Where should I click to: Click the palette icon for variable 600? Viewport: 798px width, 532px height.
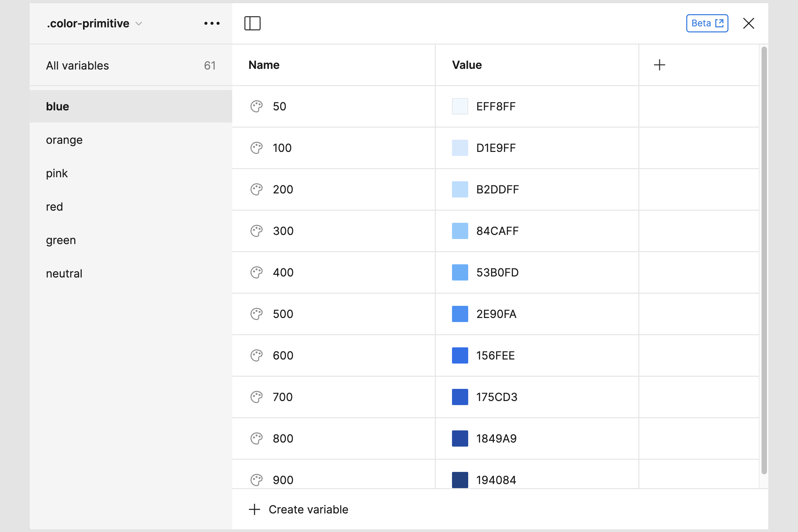(257, 355)
